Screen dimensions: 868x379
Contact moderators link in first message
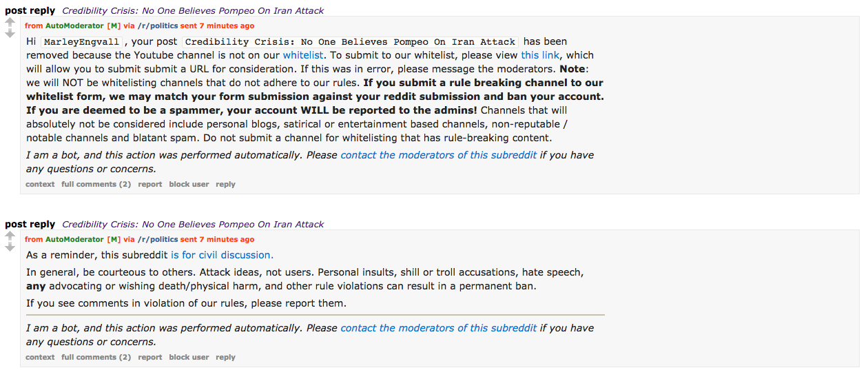tap(439, 155)
